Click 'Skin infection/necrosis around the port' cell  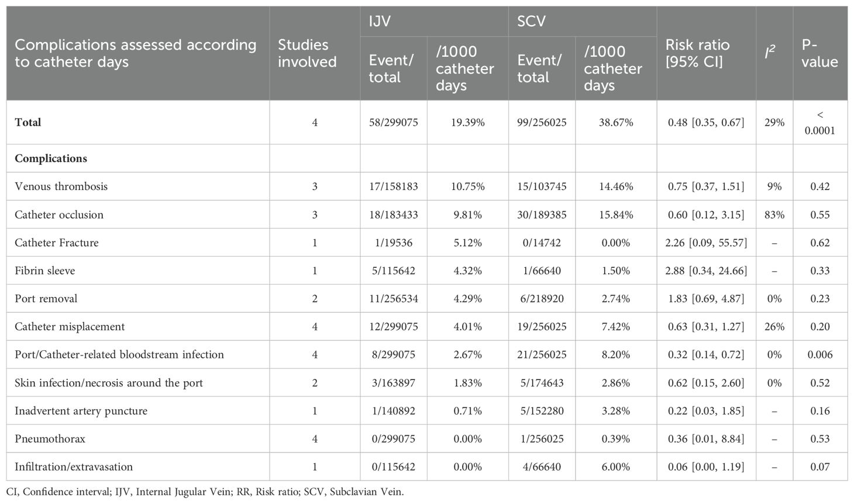coord(109,383)
